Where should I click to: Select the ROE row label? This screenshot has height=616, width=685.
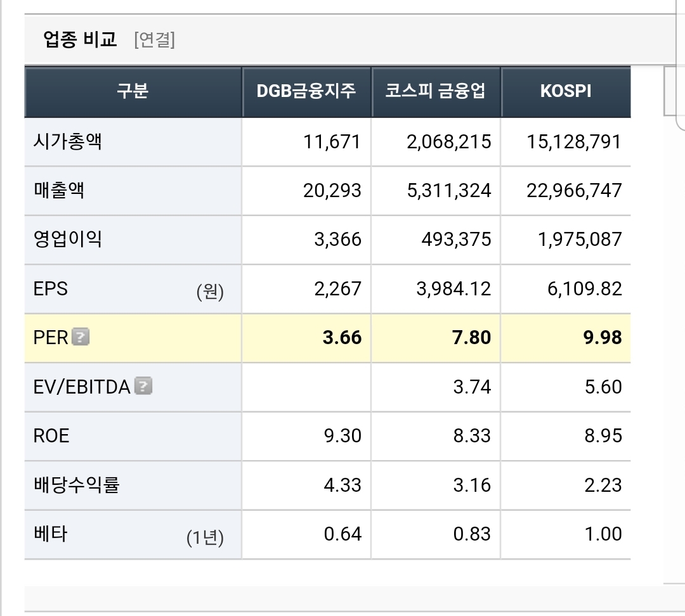tap(51, 435)
